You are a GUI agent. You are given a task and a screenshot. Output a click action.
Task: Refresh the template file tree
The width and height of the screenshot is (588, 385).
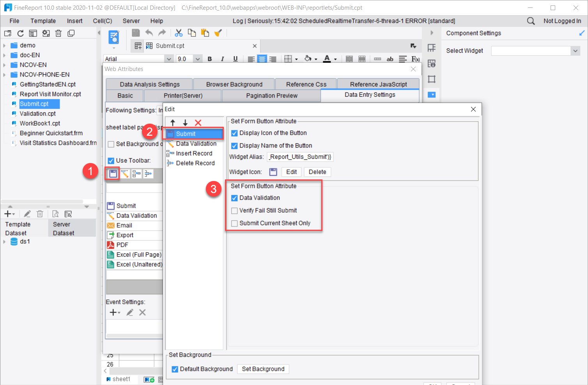20,34
